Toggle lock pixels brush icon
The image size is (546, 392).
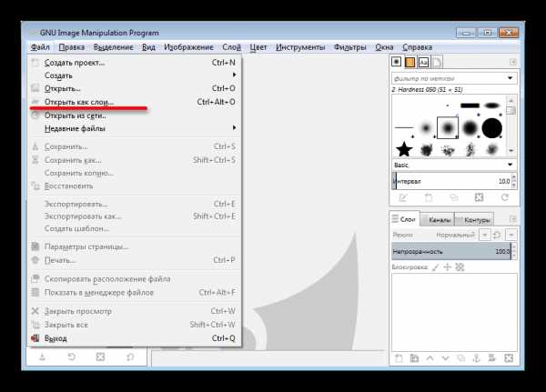pos(436,267)
